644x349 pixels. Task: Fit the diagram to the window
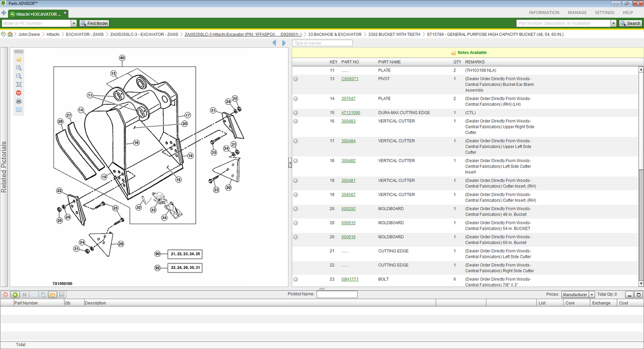point(19,85)
